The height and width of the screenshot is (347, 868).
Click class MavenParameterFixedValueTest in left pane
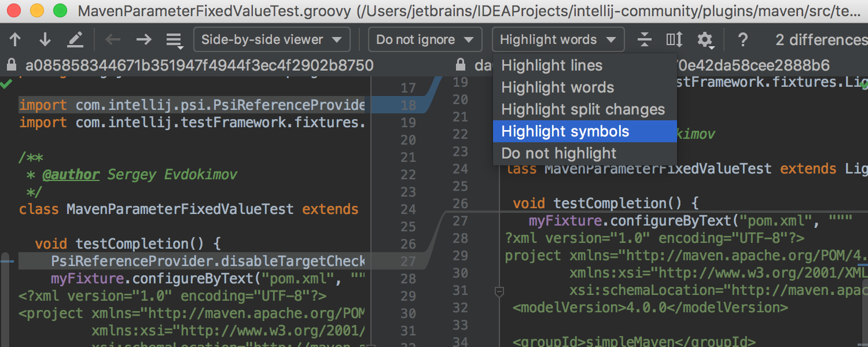point(156,209)
